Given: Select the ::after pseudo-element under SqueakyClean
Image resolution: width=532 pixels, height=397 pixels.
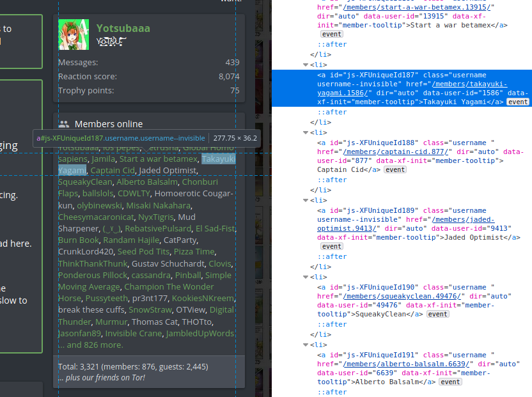Looking at the screenshot, I should click(x=332, y=325).
